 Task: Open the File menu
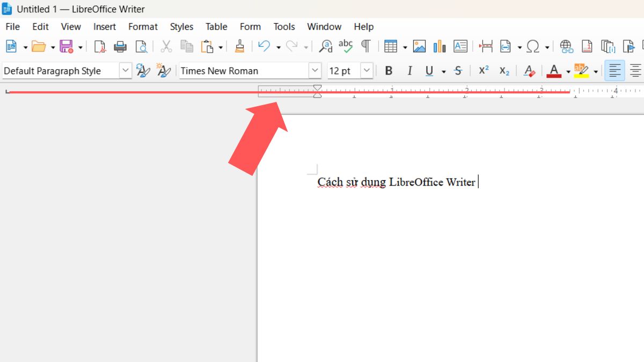coord(12,26)
